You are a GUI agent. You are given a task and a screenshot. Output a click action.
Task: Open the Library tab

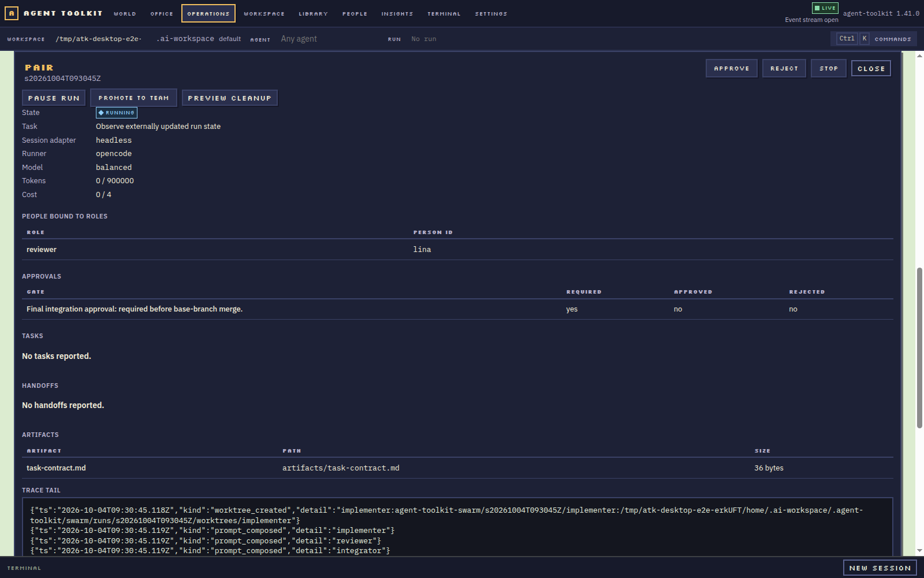click(313, 14)
